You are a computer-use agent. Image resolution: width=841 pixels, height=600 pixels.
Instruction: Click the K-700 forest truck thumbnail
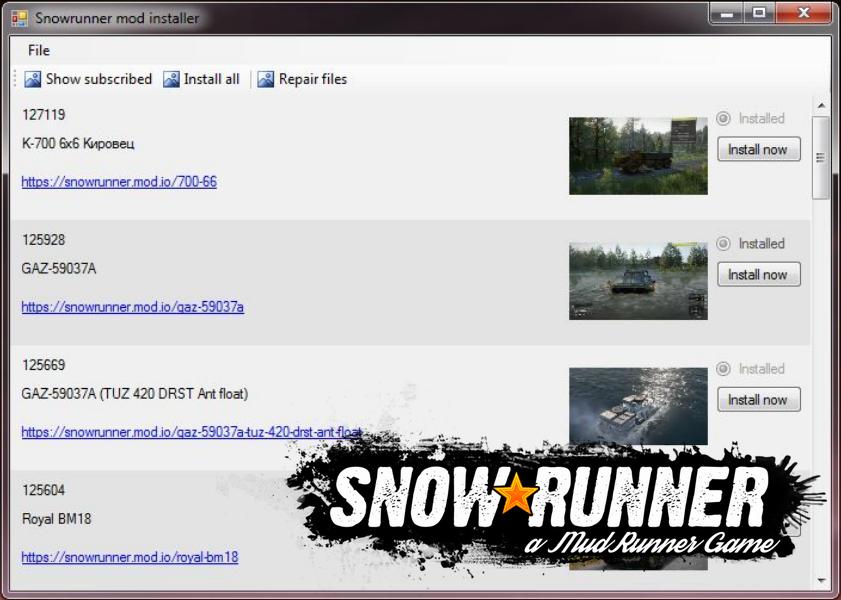tap(638, 156)
